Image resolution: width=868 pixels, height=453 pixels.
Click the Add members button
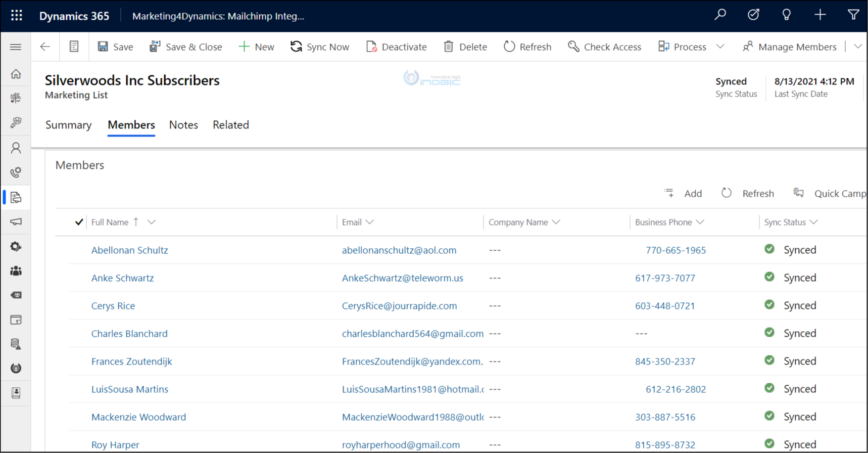click(x=683, y=194)
